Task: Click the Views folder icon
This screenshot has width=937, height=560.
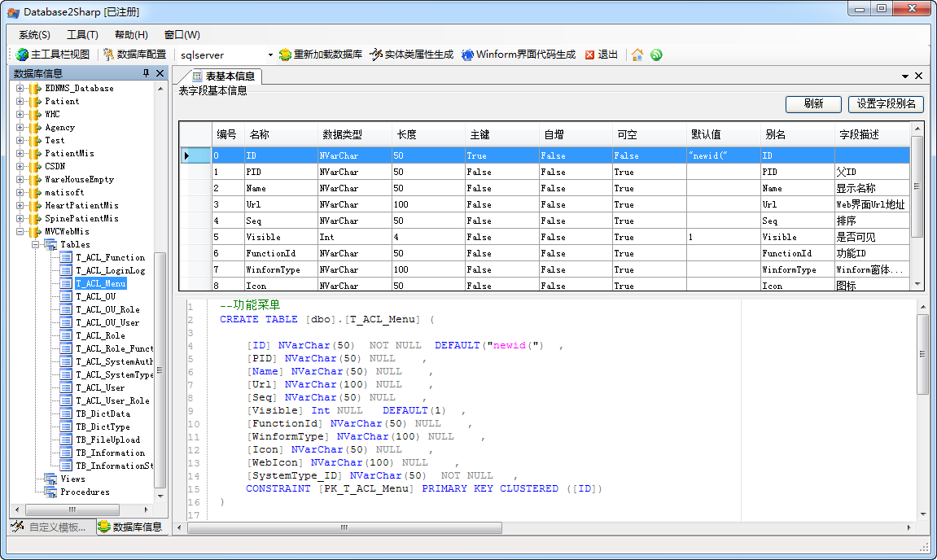Action: point(50,479)
